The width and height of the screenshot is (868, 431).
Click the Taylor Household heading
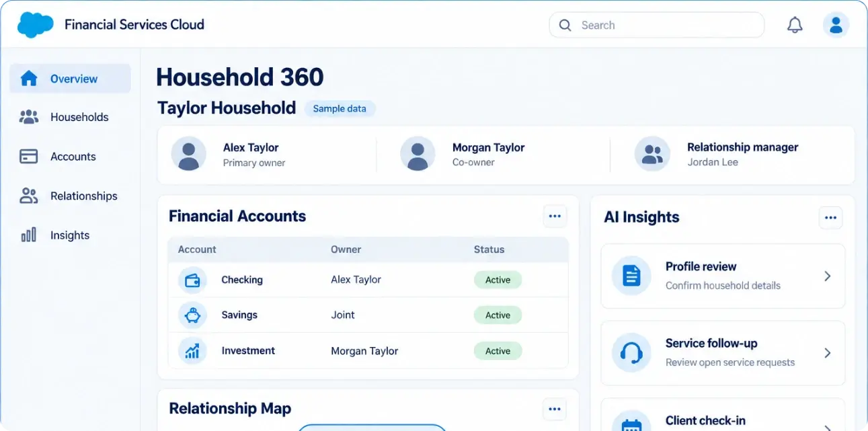227,108
